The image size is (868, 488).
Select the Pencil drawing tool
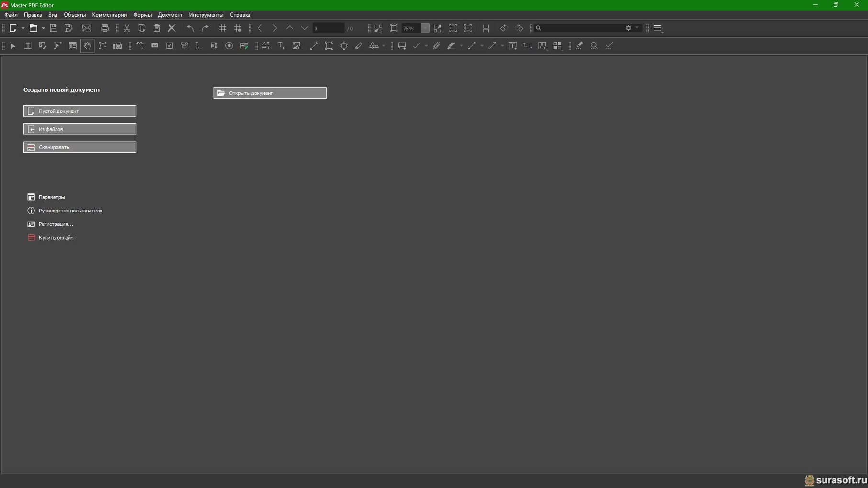359,46
